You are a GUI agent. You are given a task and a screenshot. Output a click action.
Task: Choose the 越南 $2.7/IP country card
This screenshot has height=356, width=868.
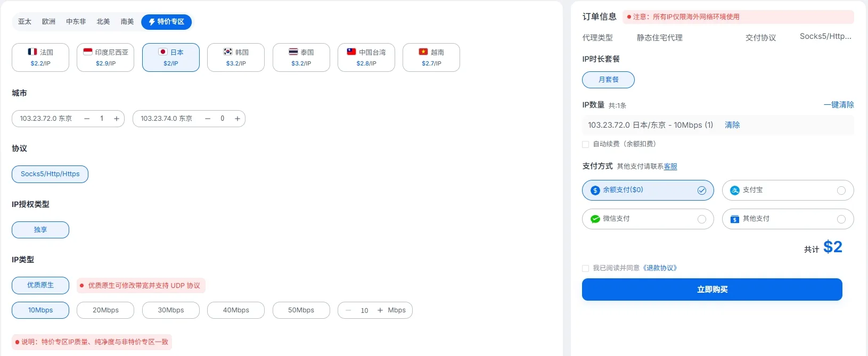pos(431,57)
